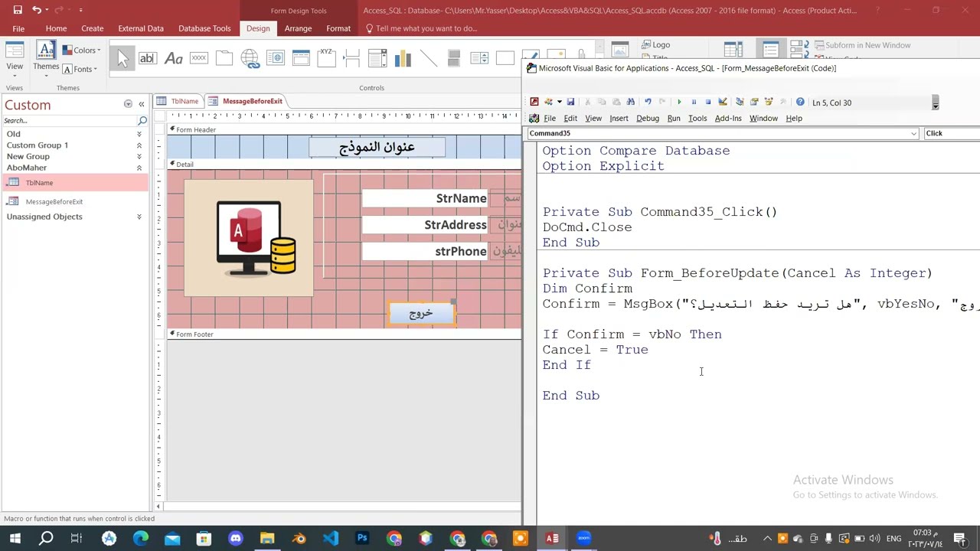Click the Find binoculars icon in VBA toolbar
The height and width of the screenshot is (551, 980).
coord(630,102)
